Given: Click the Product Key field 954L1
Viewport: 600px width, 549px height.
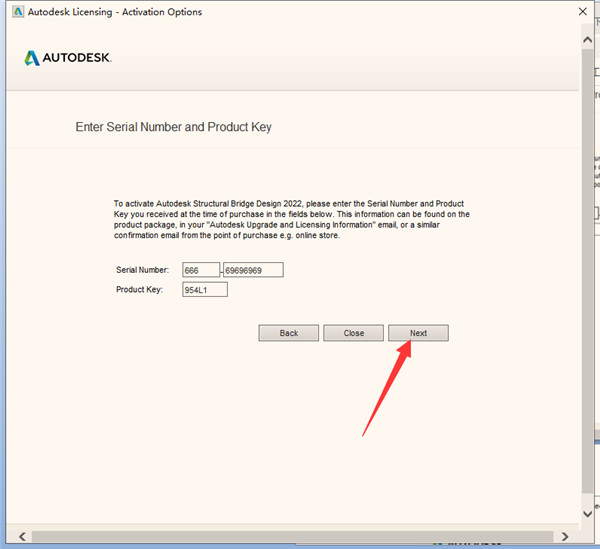Looking at the screenshot, I should tap(205, 290).
